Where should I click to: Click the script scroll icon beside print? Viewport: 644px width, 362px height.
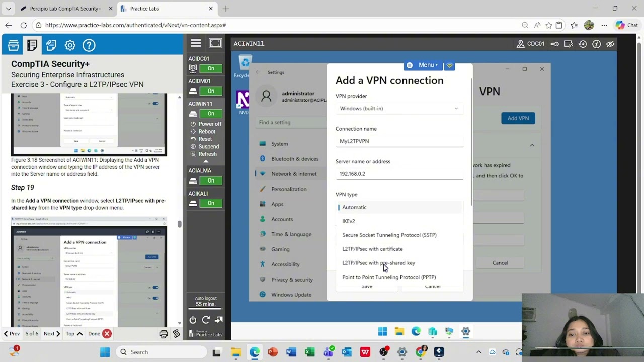pyautogui.click(x=176, y=334)
